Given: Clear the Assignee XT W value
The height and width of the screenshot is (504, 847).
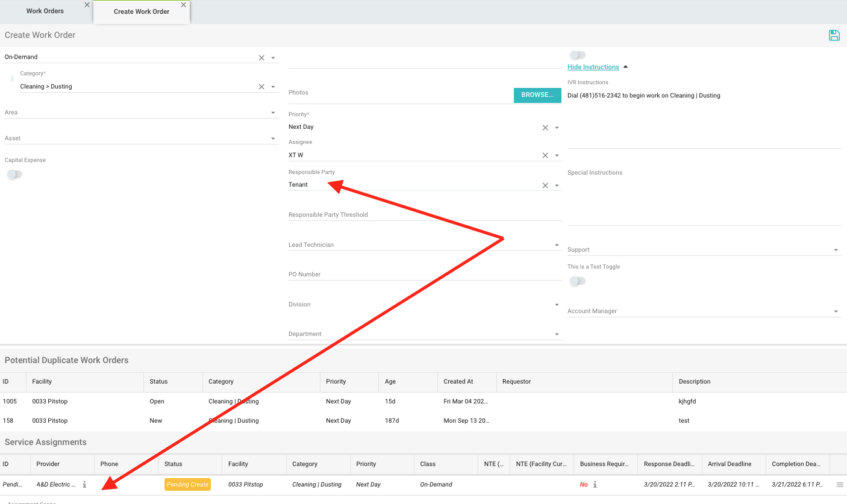Looking at the screenshot, I should (545, 155).
